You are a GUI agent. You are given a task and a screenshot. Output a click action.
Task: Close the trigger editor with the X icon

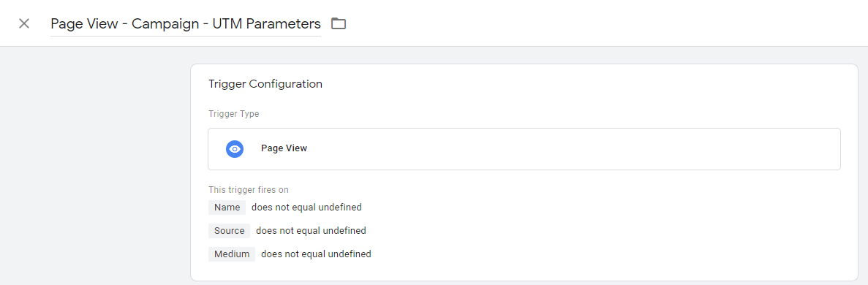point(24,24)
